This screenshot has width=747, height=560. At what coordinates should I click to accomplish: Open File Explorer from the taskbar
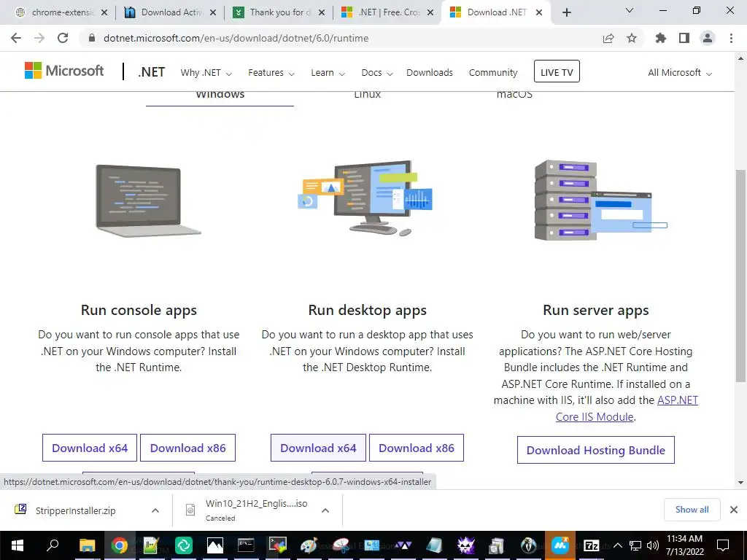pos(88,545)
